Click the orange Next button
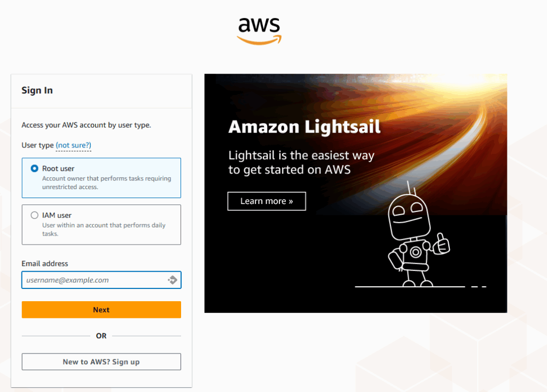The width and height of the screenshot is (547, 392). [101, 310]
